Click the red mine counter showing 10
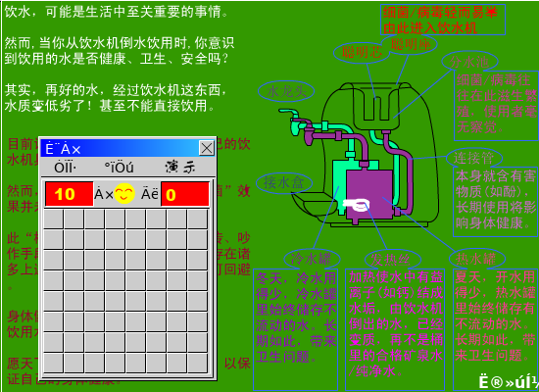The width and height of the screenshot is (539, 392). pos(70,194)
